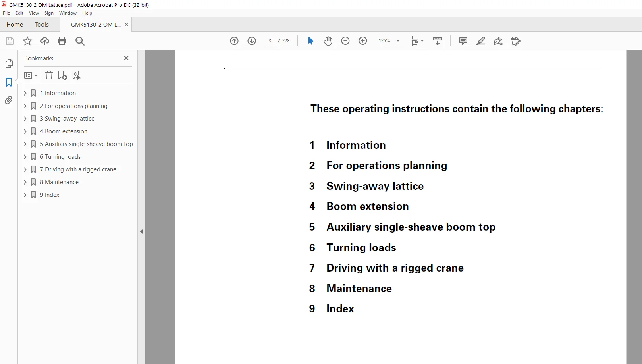Switch to the Tools tab

[42, 25]
